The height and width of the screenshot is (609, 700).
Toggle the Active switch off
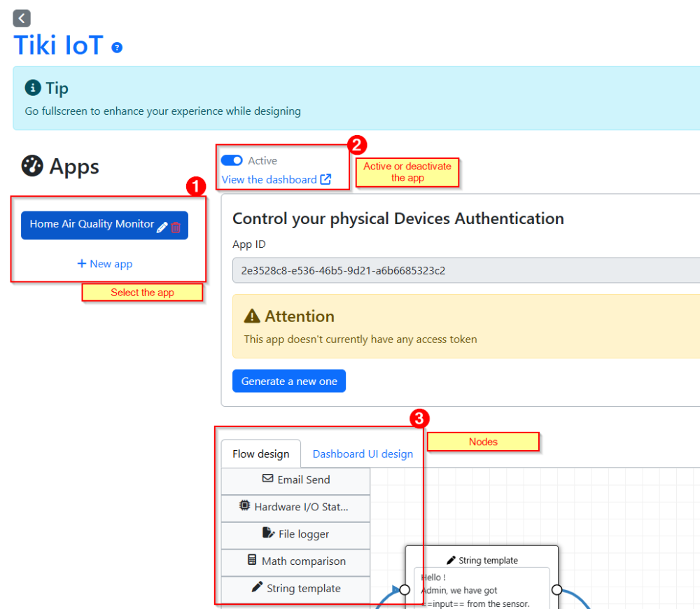pos(232,160)
